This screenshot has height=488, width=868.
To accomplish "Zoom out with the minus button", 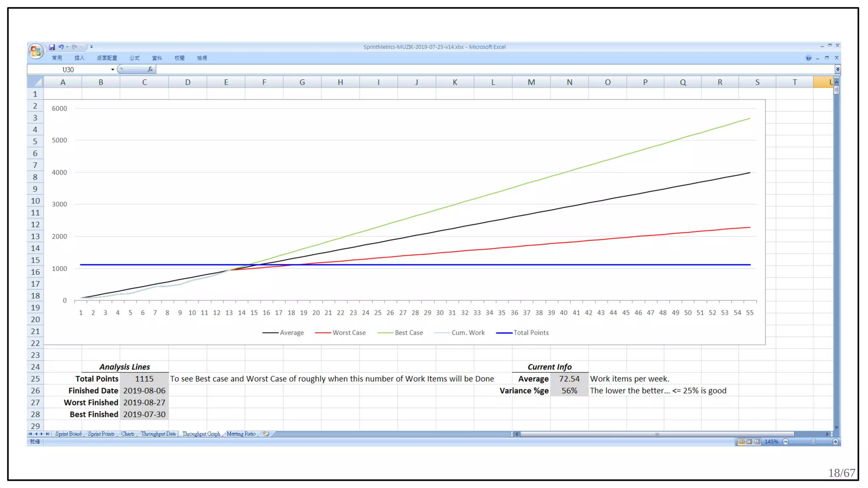I will (786, 442).
